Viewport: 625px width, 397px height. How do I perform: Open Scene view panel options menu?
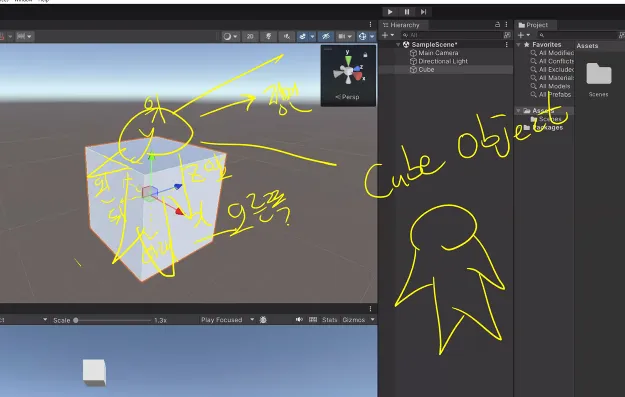(x=370, y=25)
